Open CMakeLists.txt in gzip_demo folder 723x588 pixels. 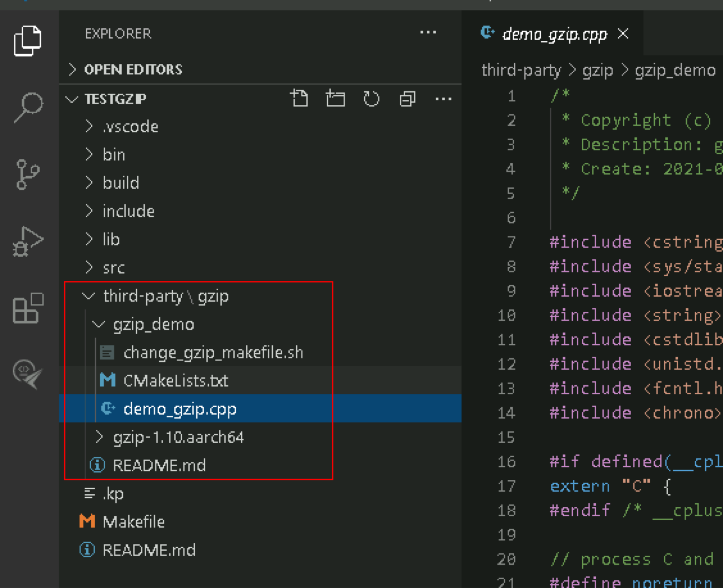pos(260,381)
